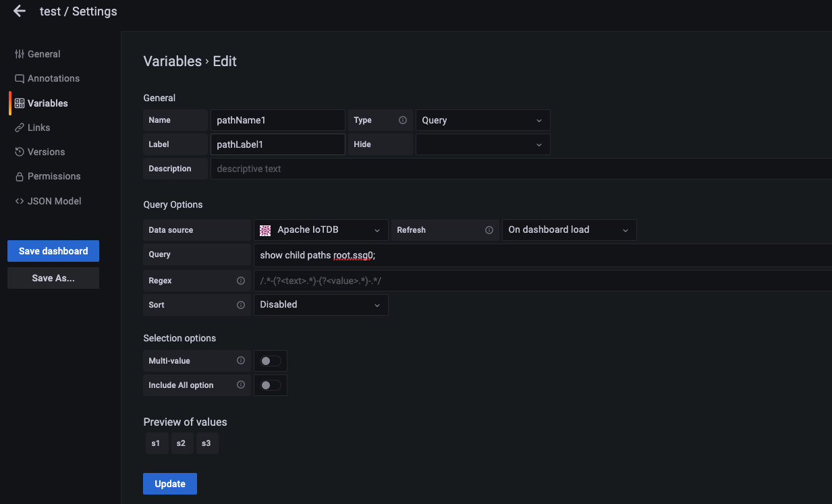This screenshot has height=504, width=832.
Task: Click the Include All option info icon
Action: pyautogui.click(x=241, y=385)
